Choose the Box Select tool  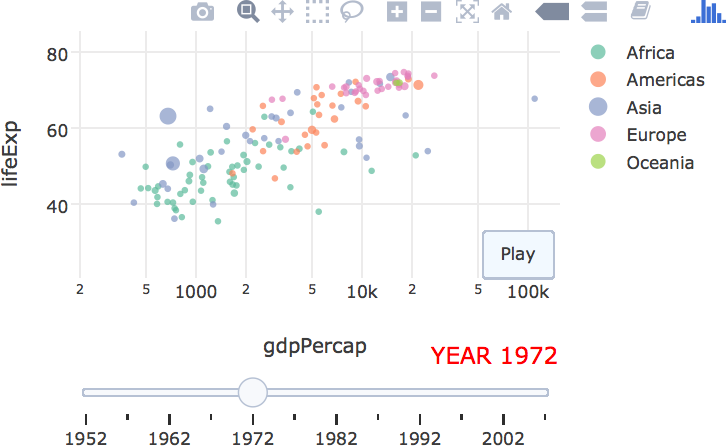point(317,12)
